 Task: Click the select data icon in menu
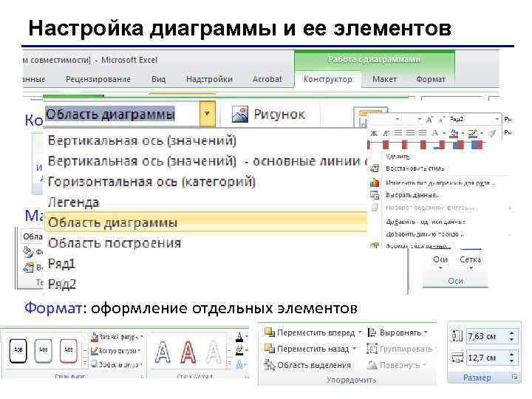click(x=374, y=195)
